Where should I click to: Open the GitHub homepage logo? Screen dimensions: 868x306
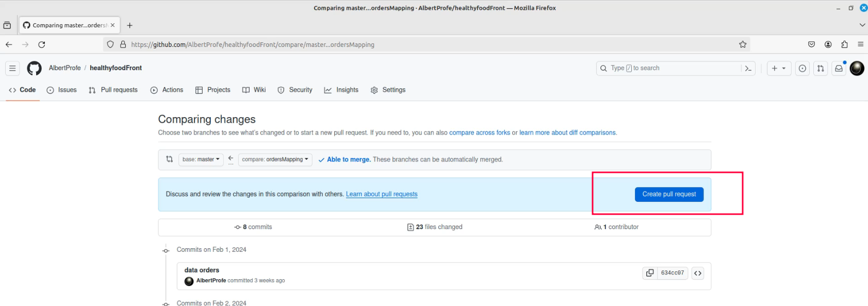[34, 68]
